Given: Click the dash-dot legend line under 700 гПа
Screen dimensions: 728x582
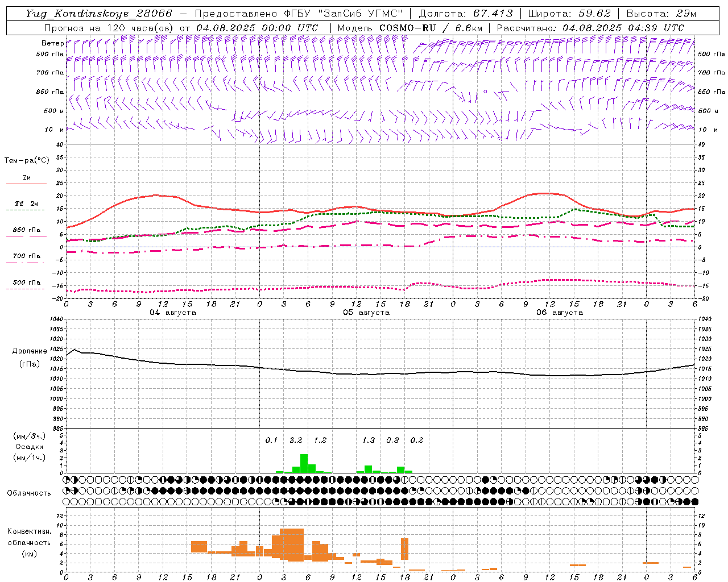Looking at the screenshot, I should pos(26,263).
